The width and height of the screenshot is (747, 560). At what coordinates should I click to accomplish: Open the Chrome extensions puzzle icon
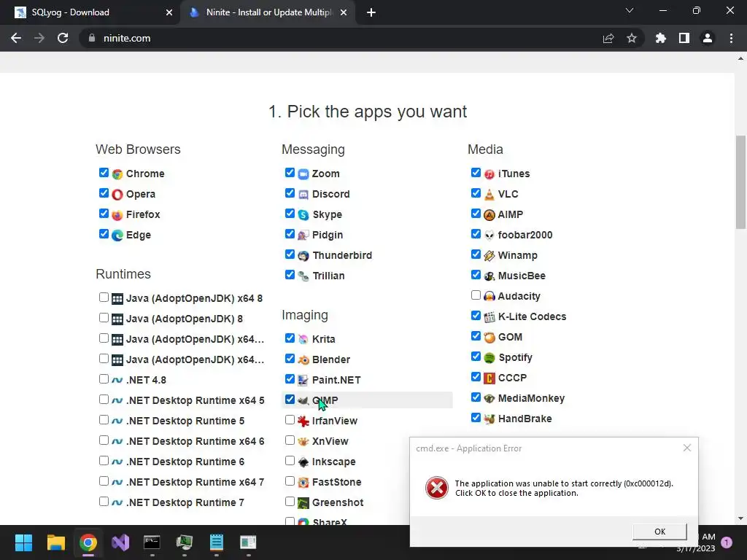[x=661, y=38]
